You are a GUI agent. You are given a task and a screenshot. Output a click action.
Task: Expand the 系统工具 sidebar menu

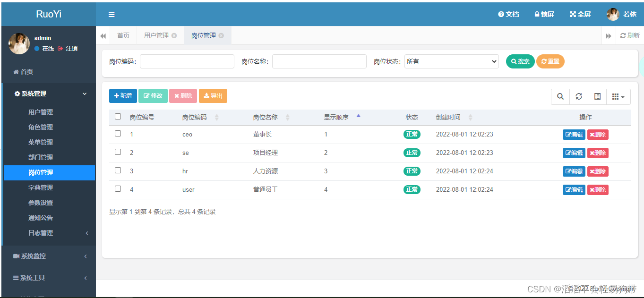coord(49,278)
